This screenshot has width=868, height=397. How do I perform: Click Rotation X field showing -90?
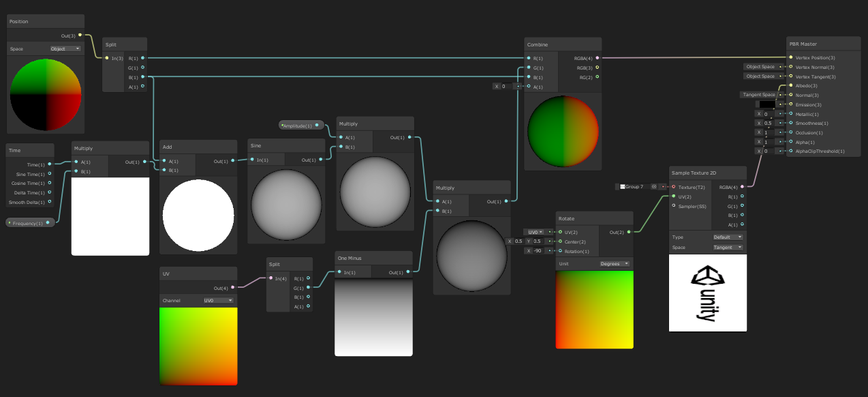[538, 251]
